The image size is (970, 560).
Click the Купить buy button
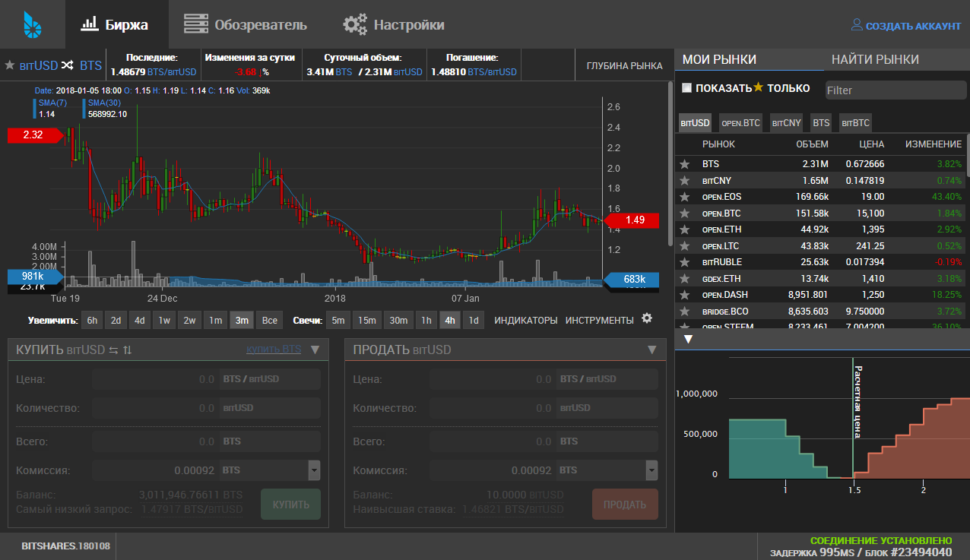click(x=290, y=505)
